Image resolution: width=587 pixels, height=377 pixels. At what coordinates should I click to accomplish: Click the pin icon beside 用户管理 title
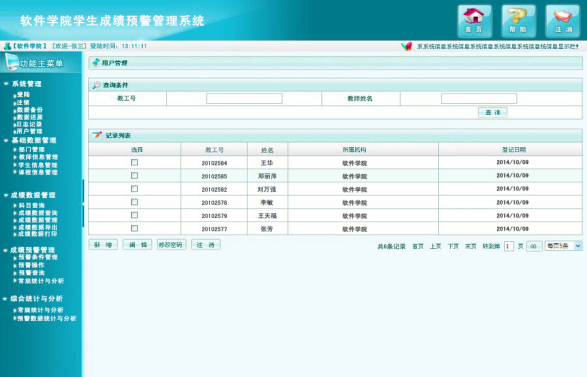click(x=96, y=62)
